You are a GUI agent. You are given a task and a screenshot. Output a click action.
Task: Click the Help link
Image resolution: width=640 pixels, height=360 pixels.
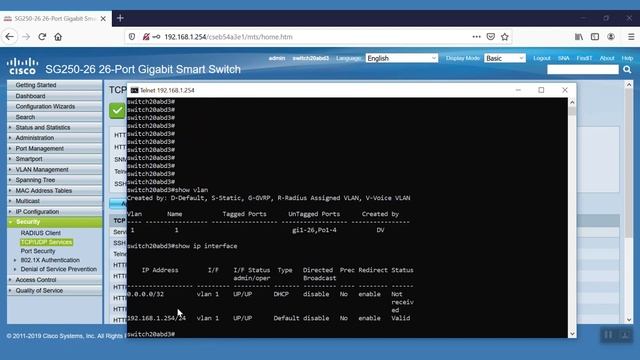point(627,58)
